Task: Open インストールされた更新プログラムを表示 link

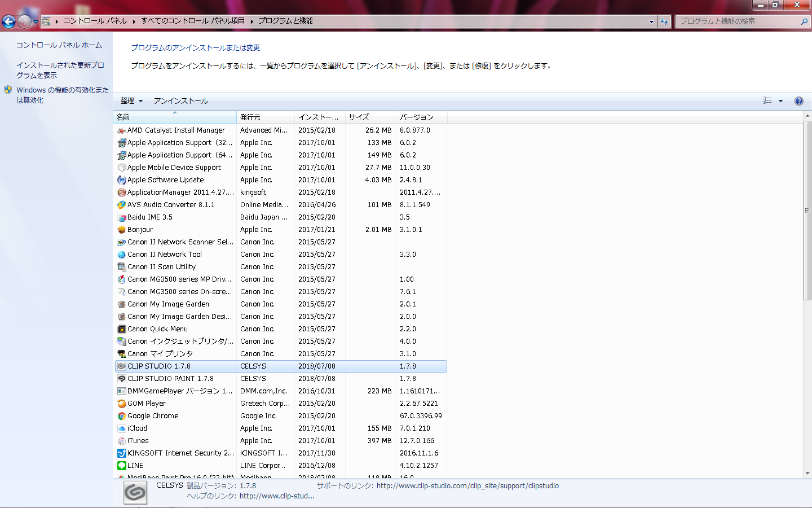Action: point(60,70)
